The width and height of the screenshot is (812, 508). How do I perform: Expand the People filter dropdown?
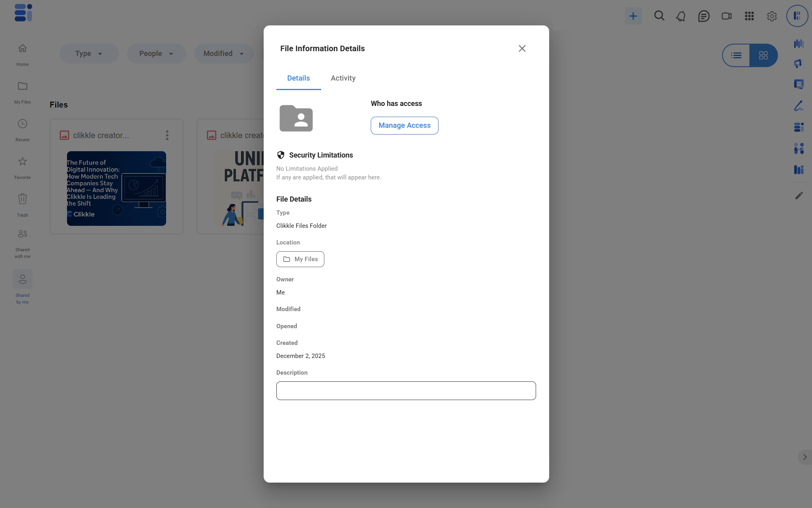156,54
